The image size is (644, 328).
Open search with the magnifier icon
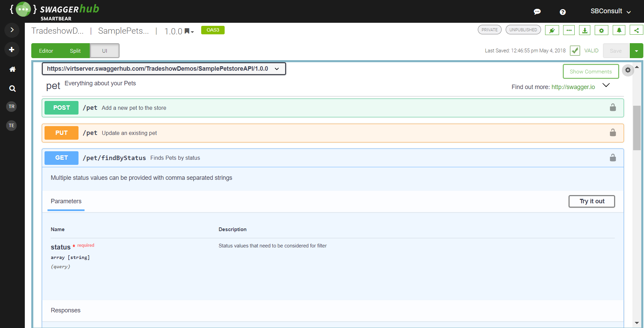12,89
